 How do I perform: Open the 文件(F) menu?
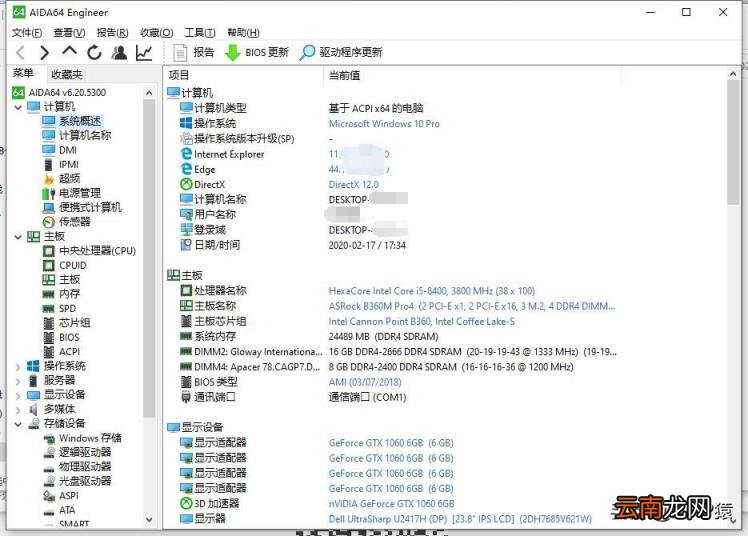click(x=27, y=32)
